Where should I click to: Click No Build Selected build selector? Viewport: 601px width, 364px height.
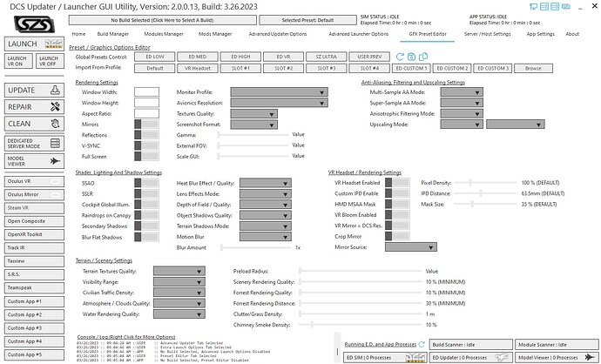point(163,20)
